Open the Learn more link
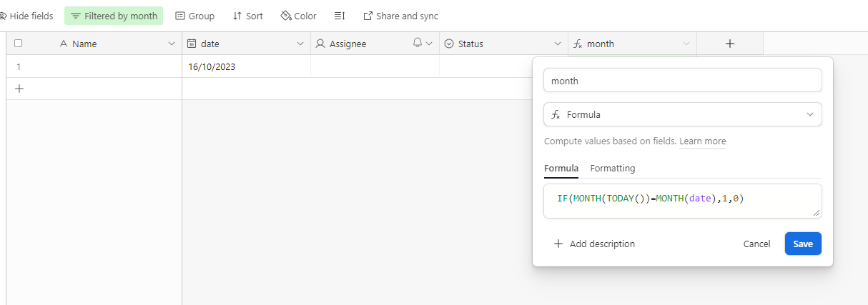Image resolution: width=868 pixels, height=305 pixels. (702, 141)
